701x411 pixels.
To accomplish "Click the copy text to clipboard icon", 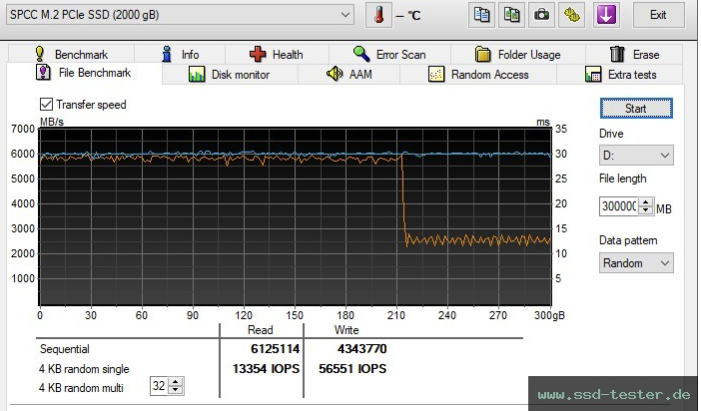I will [481, 15].
